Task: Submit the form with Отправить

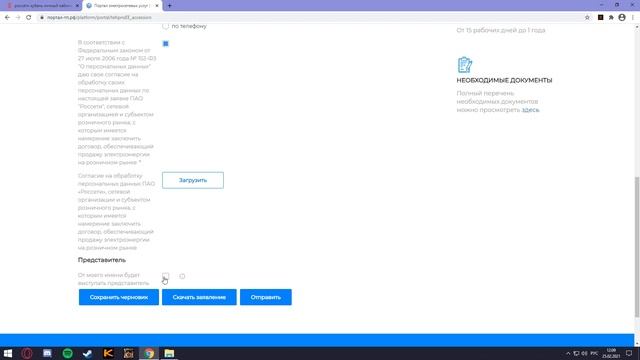Action: 266,297
